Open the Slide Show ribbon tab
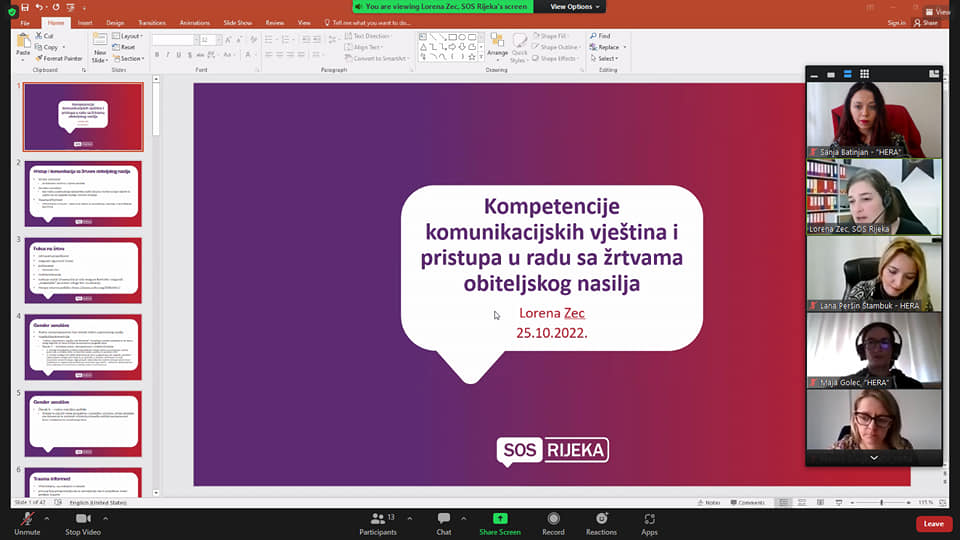This screenshot has width=960, height=540. [x=237, y=22]
